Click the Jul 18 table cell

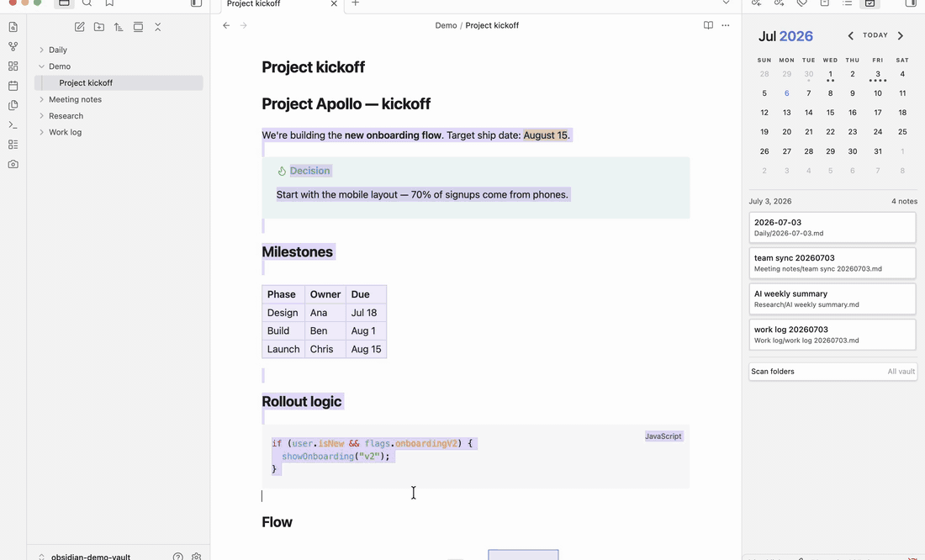pos(367,313)
